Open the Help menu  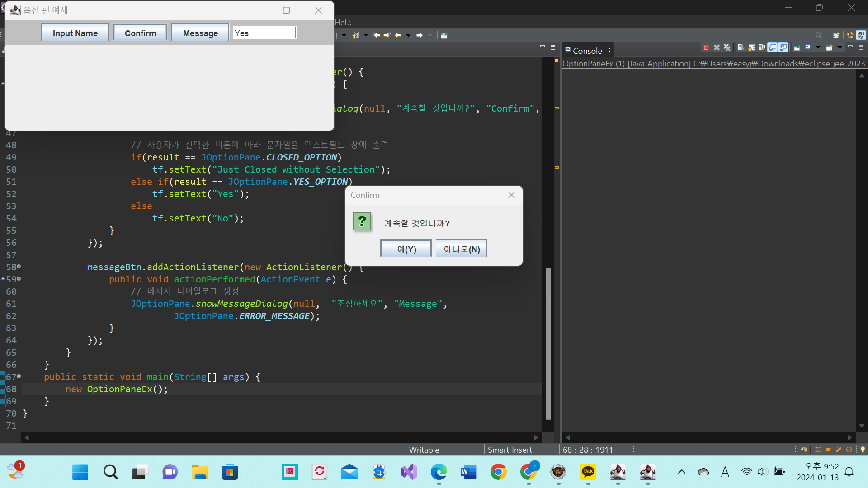pyautogui.click(x=343, y=22)
